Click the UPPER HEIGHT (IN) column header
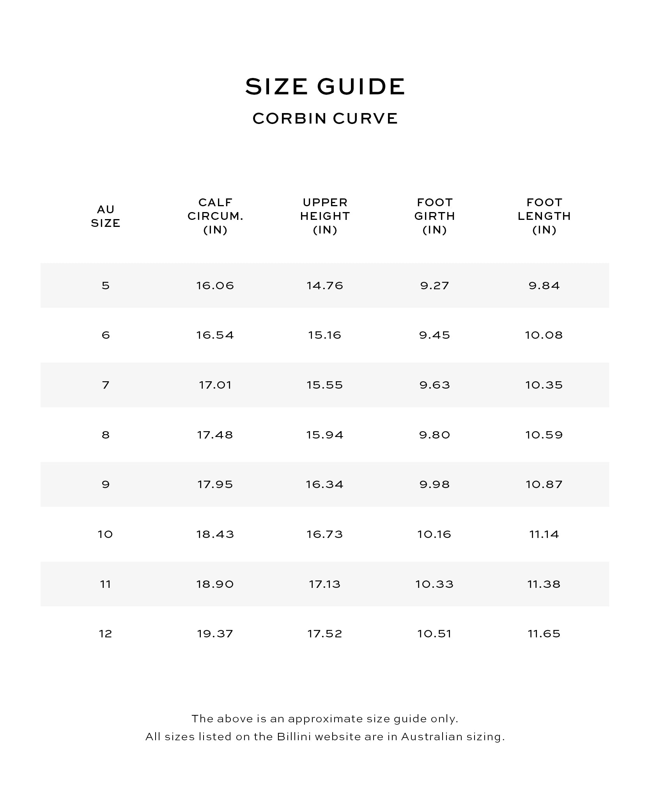Screen dimensions: 650x812 tap(325, 216)
